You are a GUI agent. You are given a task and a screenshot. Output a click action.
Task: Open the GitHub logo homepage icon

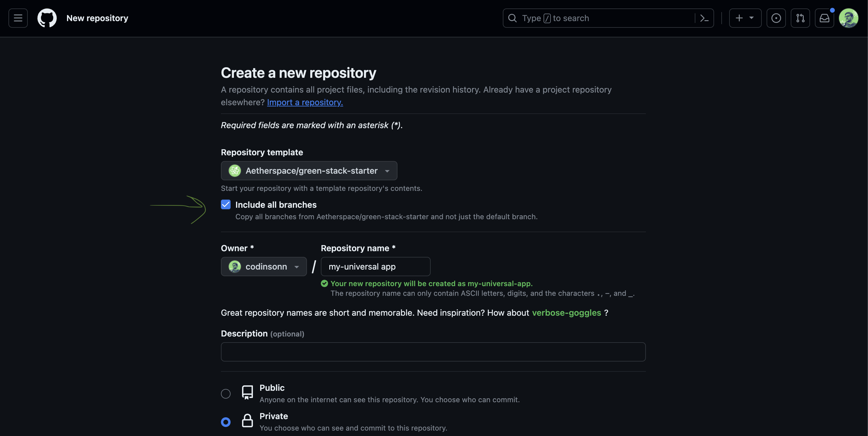pos(47,18)
